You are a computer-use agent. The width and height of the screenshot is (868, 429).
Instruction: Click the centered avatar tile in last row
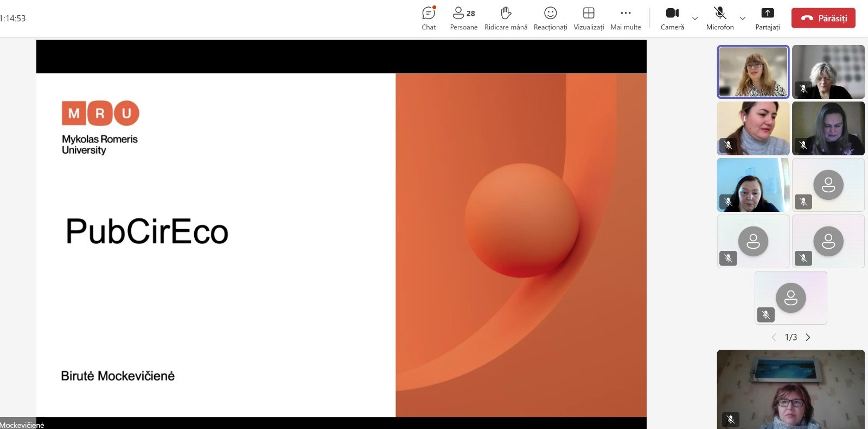coord(790,298)
